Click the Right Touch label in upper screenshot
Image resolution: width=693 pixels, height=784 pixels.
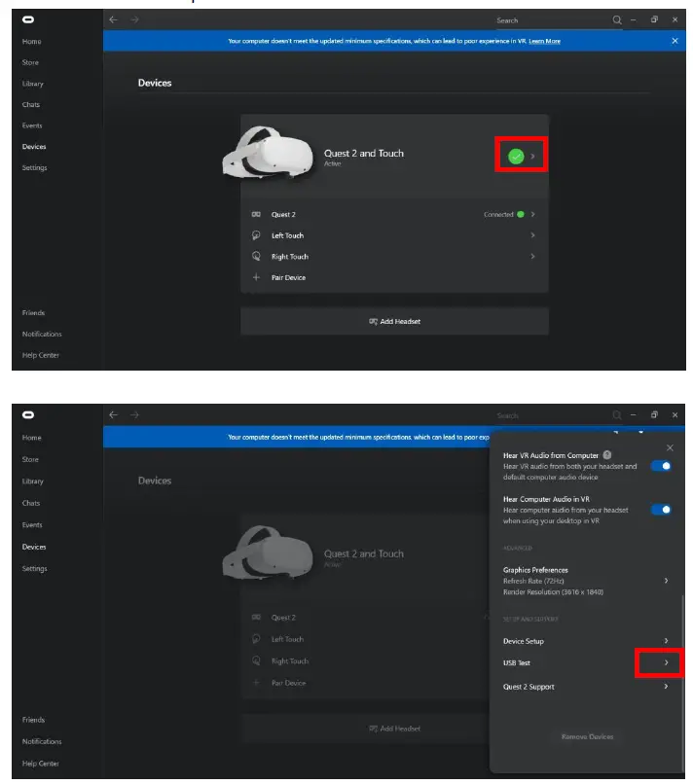(290, 257)
